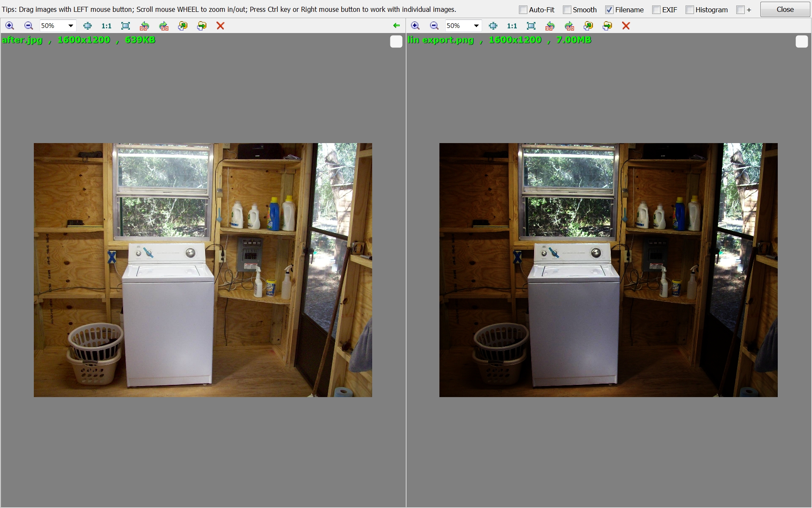
Task: Click the lin export.png photo preview
Action: coord(608,270)
